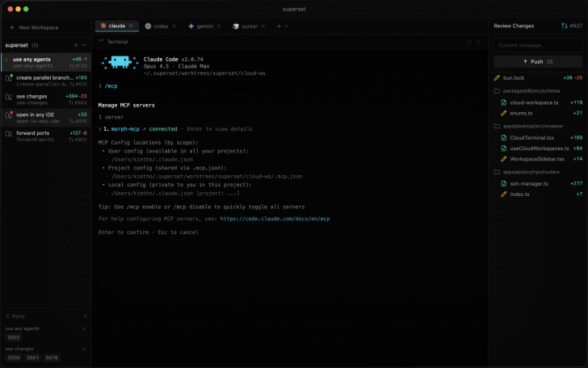Viewport: 588px width, 368px height.
Task: Click worktree icon of 'see changes'
Action: 9,97
